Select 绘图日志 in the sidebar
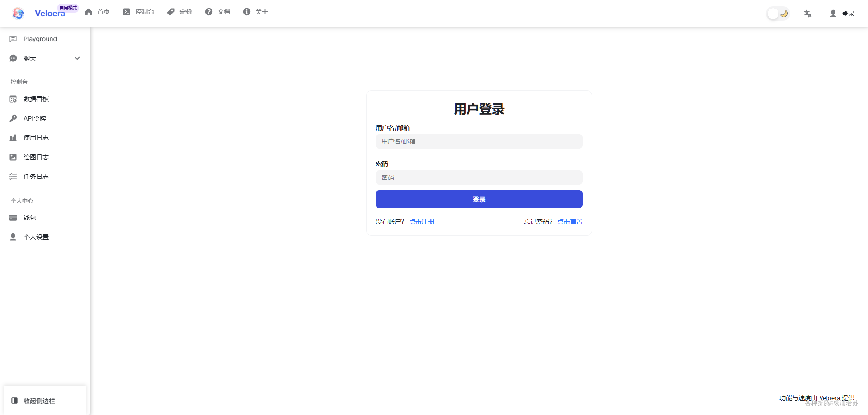This screenshot has width=868, height=415. pos(45,157)
